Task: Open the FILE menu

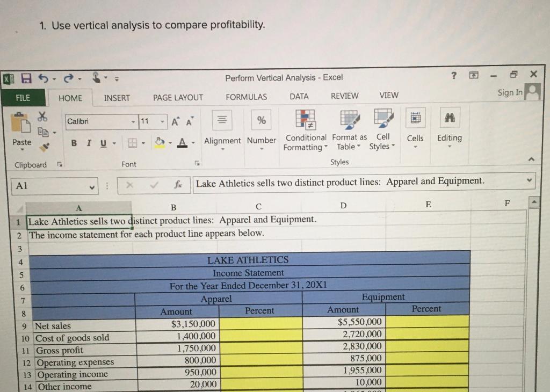Action: (23, 98)
